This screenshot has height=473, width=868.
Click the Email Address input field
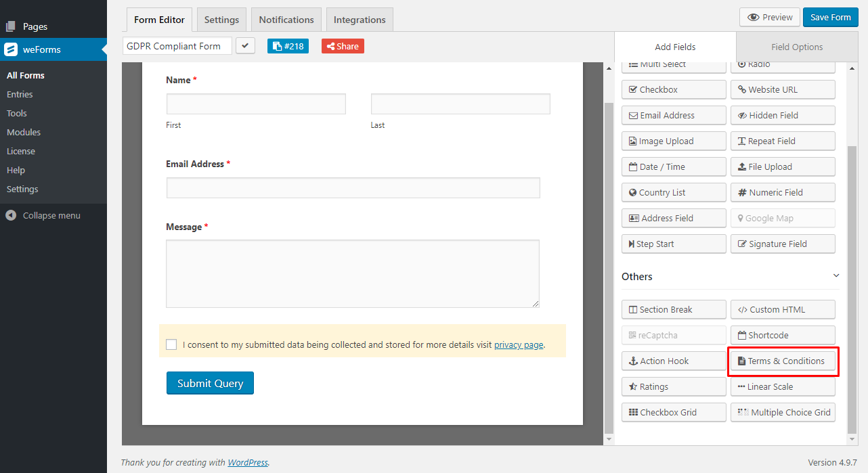353,187
